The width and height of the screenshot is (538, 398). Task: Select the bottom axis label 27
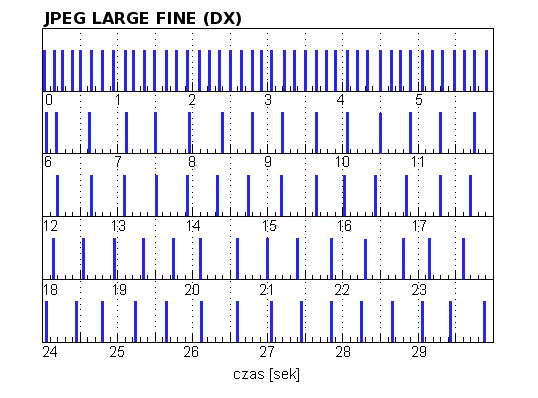pyautogui.click(x=267, y=352)
